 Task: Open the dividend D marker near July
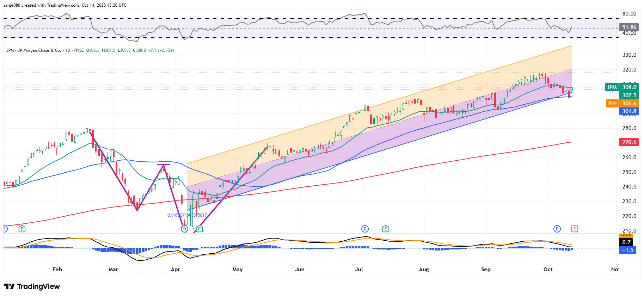[x=365, y=229]
